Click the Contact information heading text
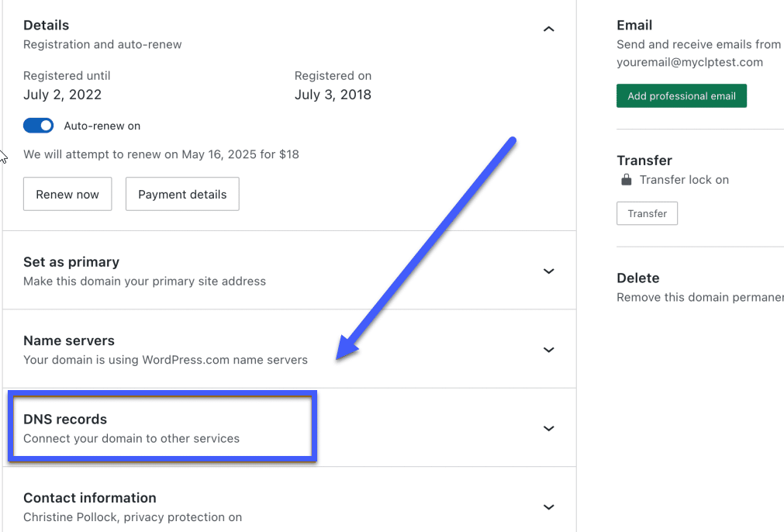784x532 pixels. [90, 498]
